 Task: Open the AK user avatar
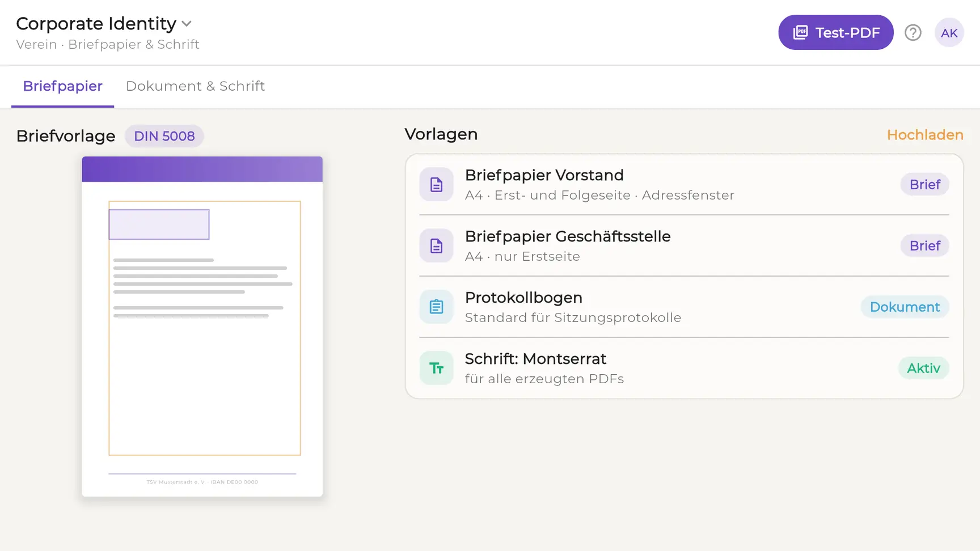click(949, 33)
